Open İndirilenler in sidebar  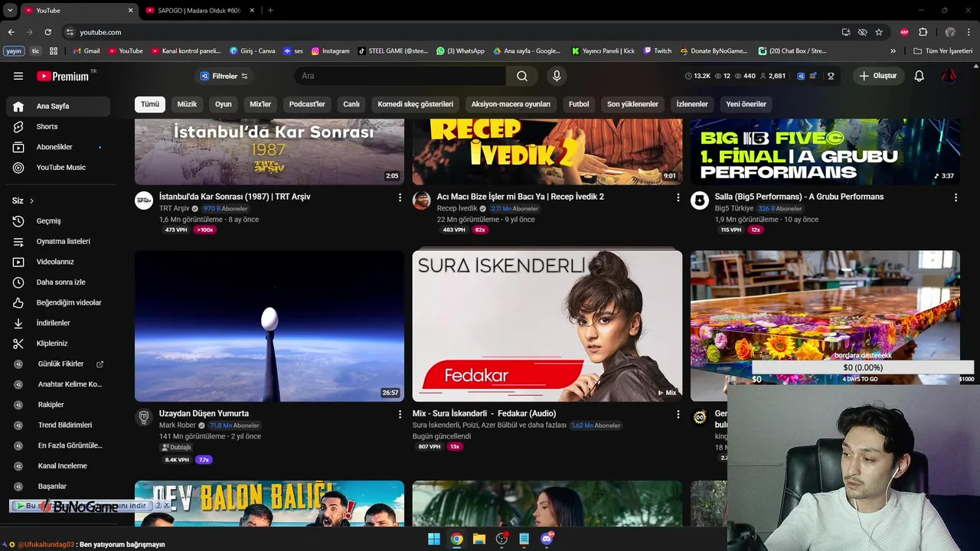tap(58, 323)
